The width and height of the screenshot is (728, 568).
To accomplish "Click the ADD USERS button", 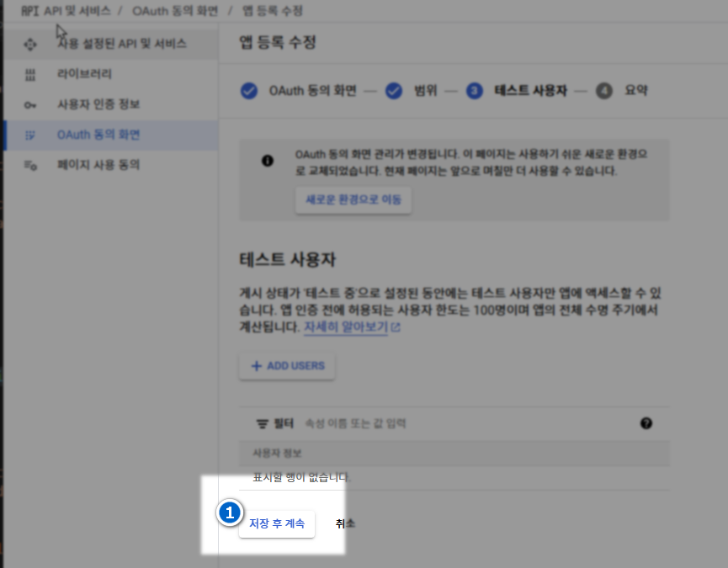I will point(287,367).
